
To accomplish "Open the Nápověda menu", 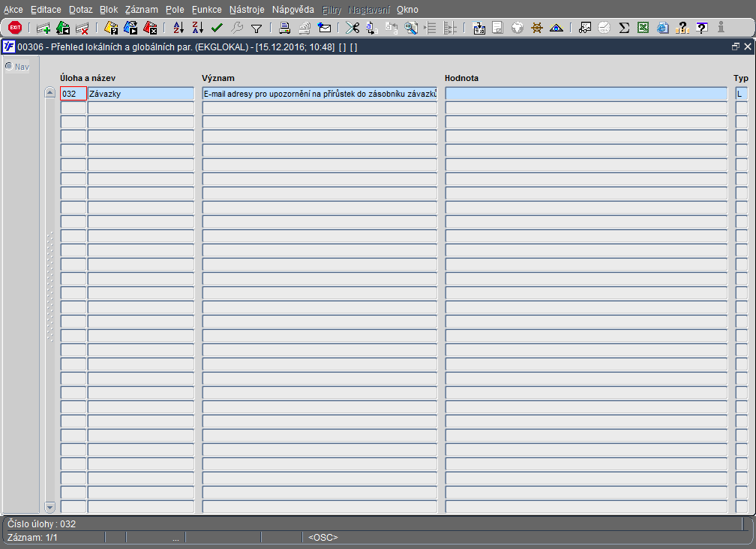I will (x=293, y=10).
